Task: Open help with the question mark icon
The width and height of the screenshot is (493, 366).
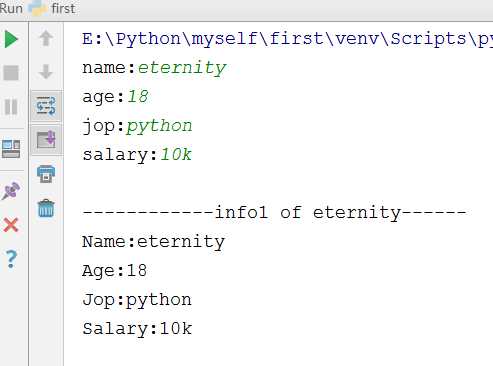Action: click(x=11, y=259)
